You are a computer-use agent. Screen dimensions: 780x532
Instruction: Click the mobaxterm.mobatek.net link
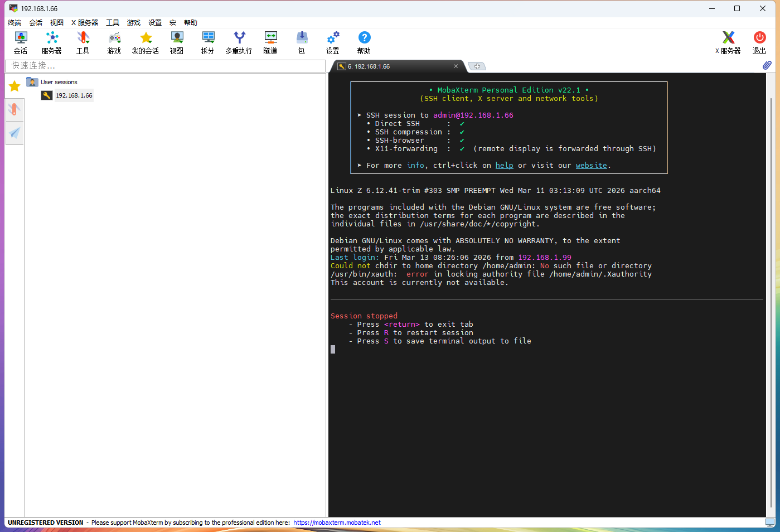click(x=337, y=523)
